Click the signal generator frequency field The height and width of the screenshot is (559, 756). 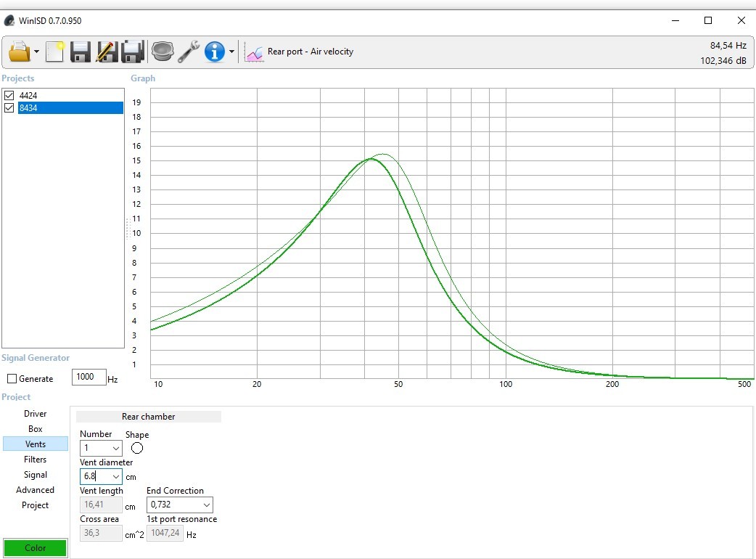point(89,377)
